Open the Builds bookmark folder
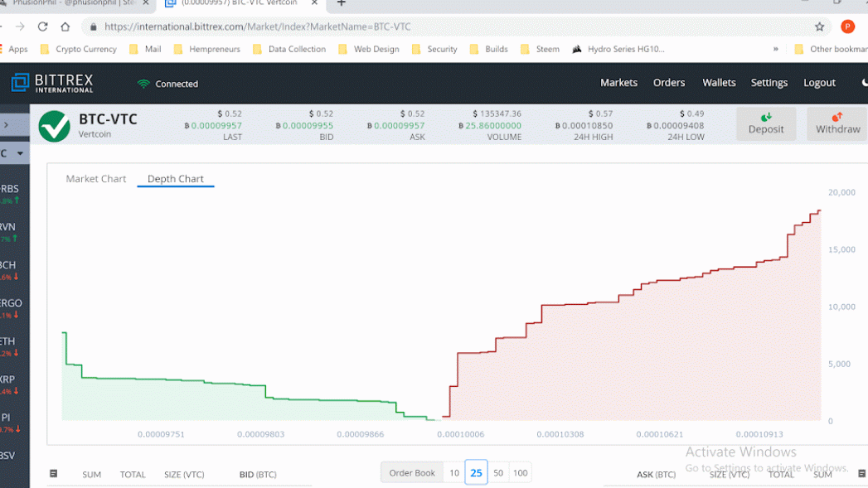Screen dimensions: 868x488 point(489,49)
